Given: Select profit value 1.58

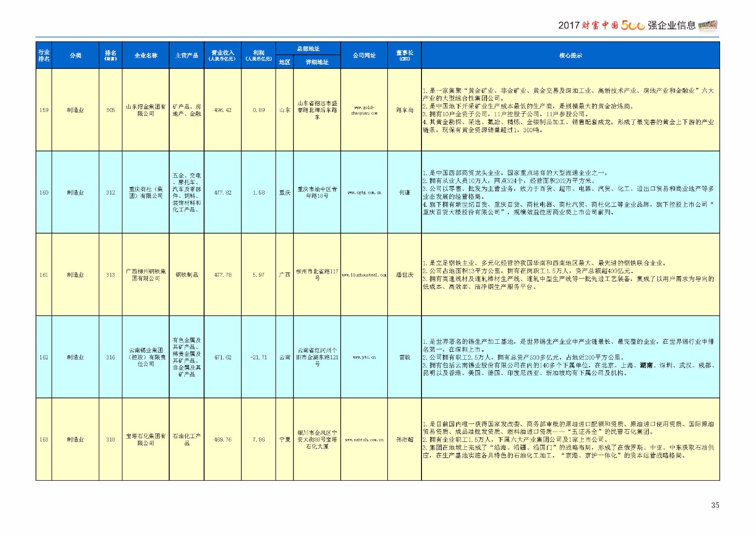Looking at the screenshot, I should [x=258, y=193].
